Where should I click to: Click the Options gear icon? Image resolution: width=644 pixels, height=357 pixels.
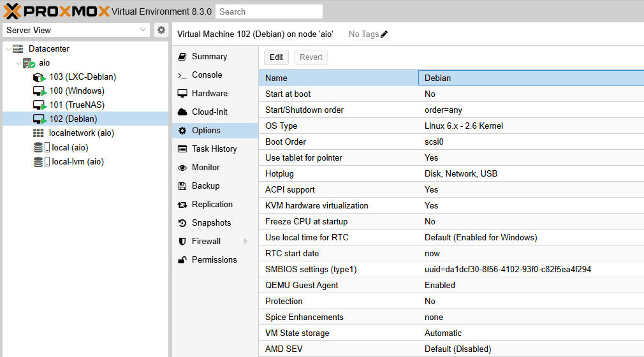point(182,130)
